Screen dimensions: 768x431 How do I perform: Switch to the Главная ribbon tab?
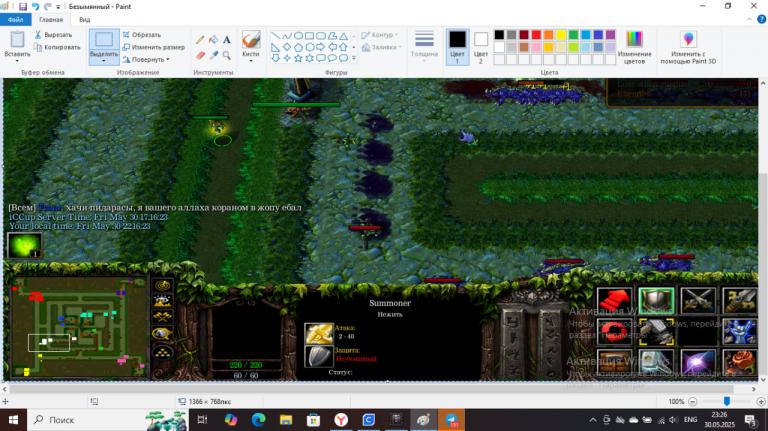pyautogui.click(x=51, y=20)
